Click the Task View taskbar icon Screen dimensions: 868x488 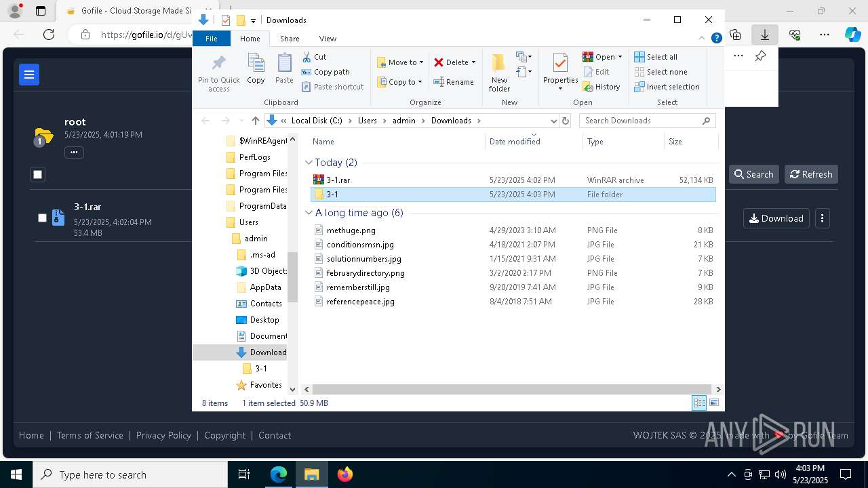(x=244, y=474)
